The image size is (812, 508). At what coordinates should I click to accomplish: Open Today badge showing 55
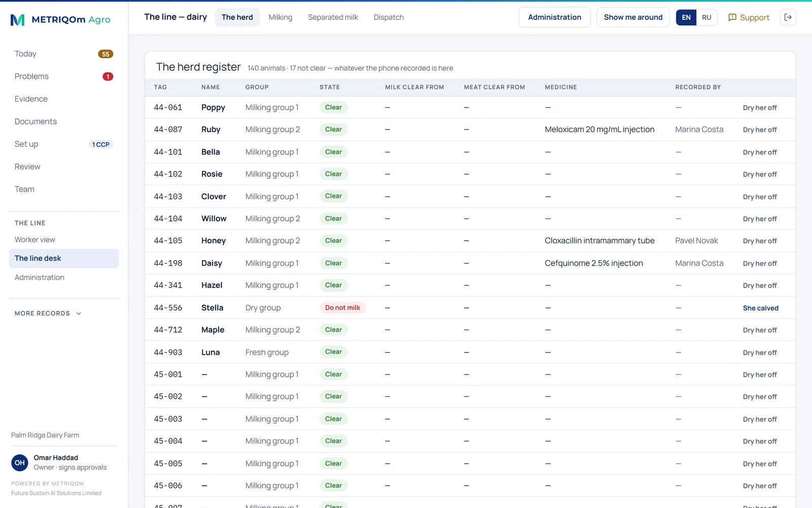tap(106, 54)
